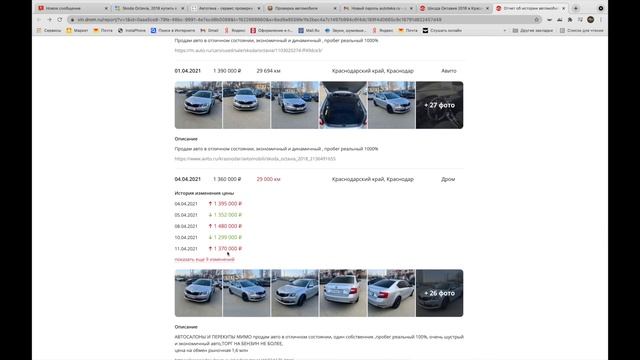Close the 'Новое сообщение' tab
This screenshot has width=640, height=360.
click(107, 8)
